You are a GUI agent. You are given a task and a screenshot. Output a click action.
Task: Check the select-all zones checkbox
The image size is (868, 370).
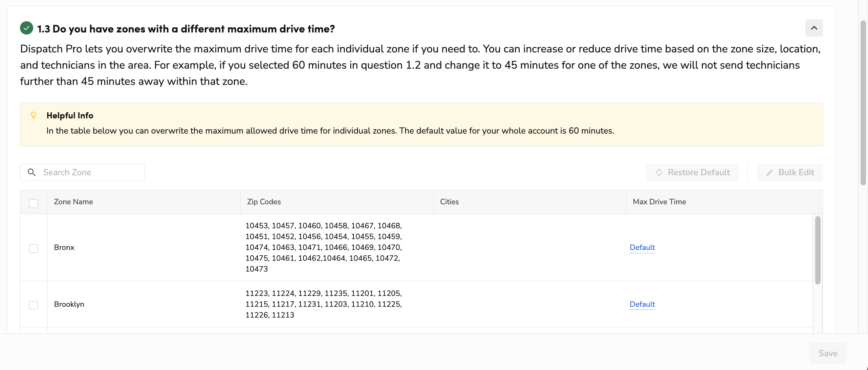point(34,203)
